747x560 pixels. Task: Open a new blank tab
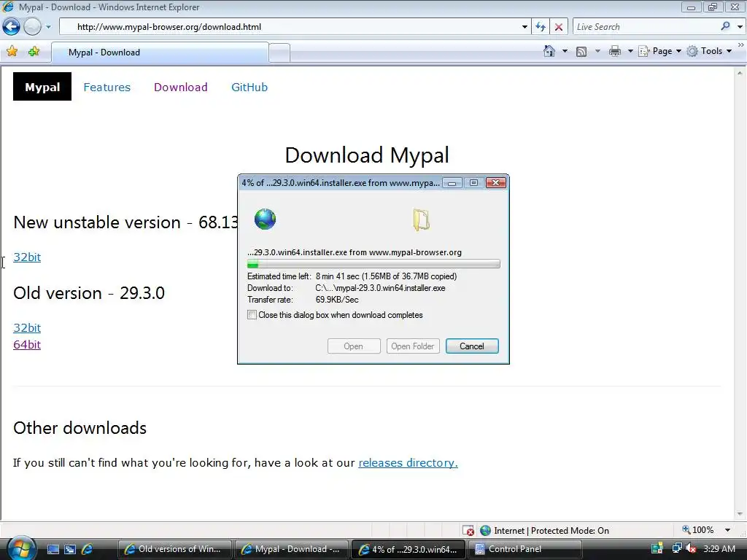click(x=279, y=52)
